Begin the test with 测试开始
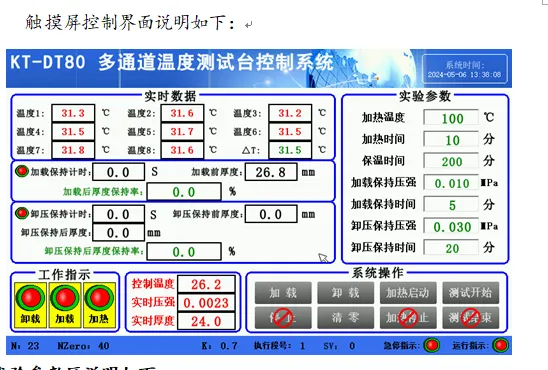Image resolution: width=548 pixels, height=370 pixels. point(470,293)
